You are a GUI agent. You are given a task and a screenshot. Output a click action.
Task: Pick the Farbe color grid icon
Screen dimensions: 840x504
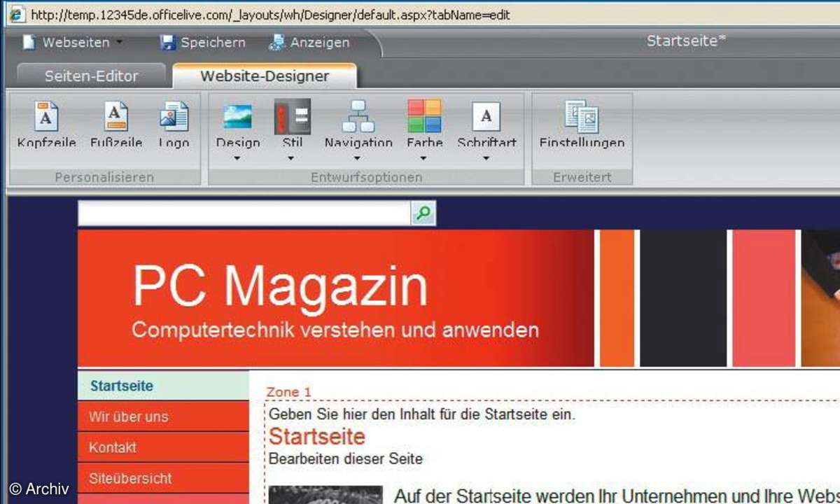(424, 116)
